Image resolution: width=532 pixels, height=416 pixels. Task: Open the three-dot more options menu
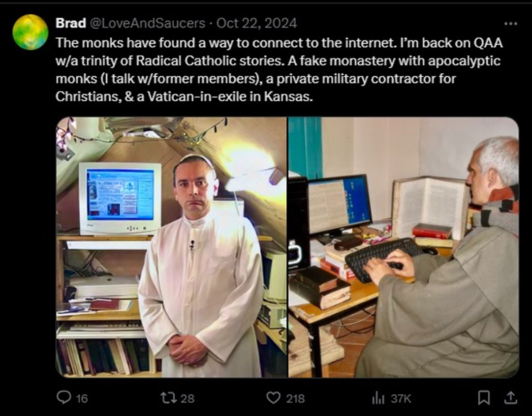(511, 24)
